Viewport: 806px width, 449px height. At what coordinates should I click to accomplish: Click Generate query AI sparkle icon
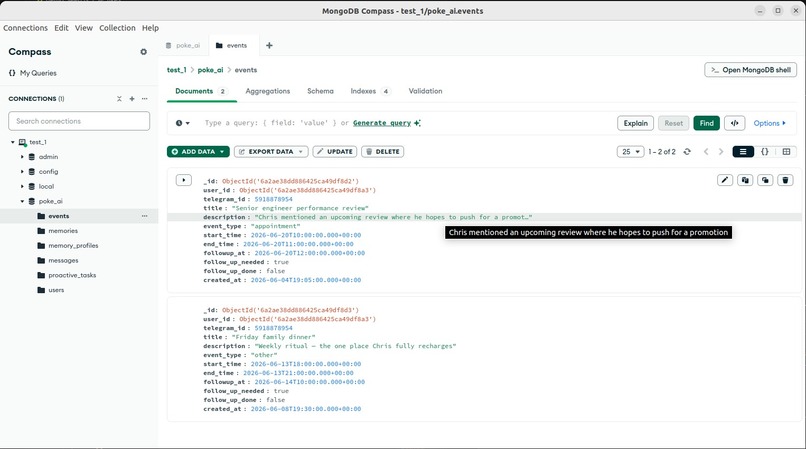click(417, 123)
